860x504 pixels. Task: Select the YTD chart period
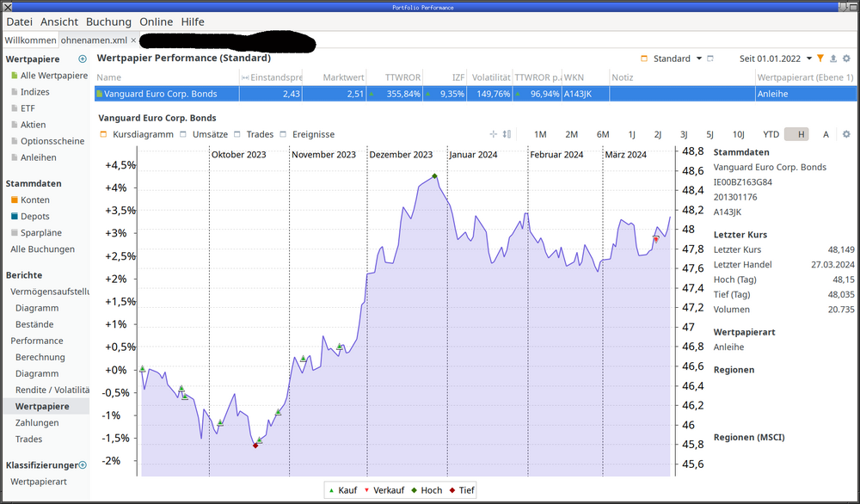tap(771, 134)
